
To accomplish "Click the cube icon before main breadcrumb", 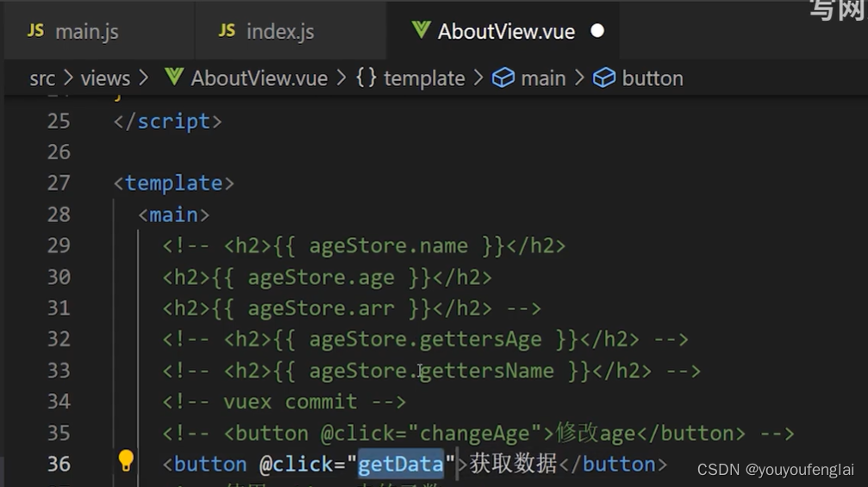I will coord(503,78).
